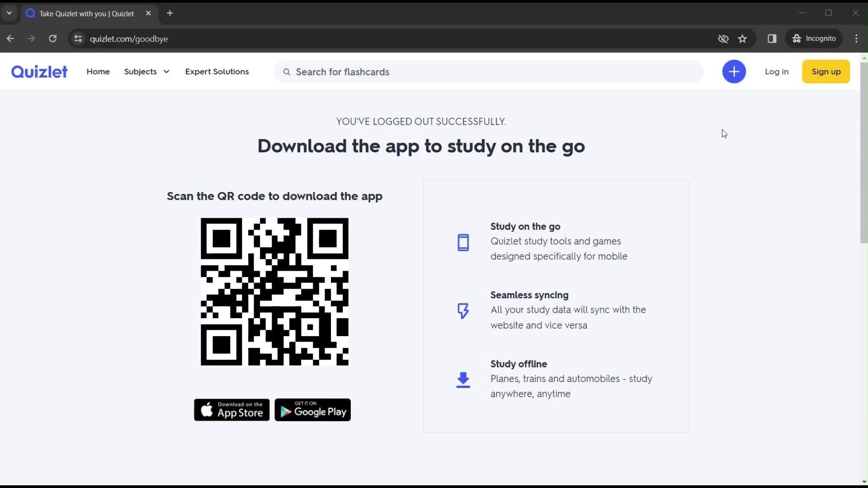Bookmark page with star icon

pos(742,39)
